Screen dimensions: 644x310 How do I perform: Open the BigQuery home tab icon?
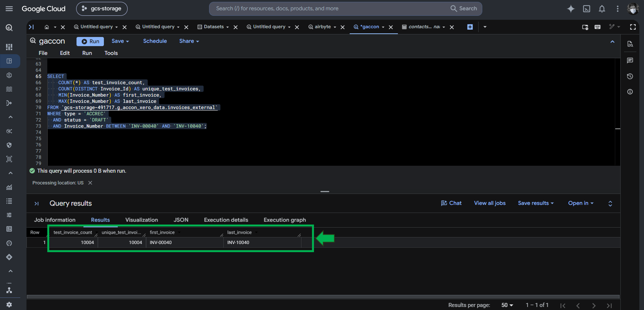pos(47,27)
